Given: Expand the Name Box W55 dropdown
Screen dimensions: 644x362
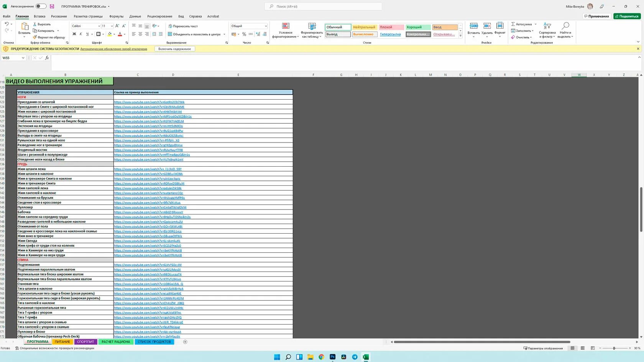Looking at the screenshot, I should tap(23, 58).
